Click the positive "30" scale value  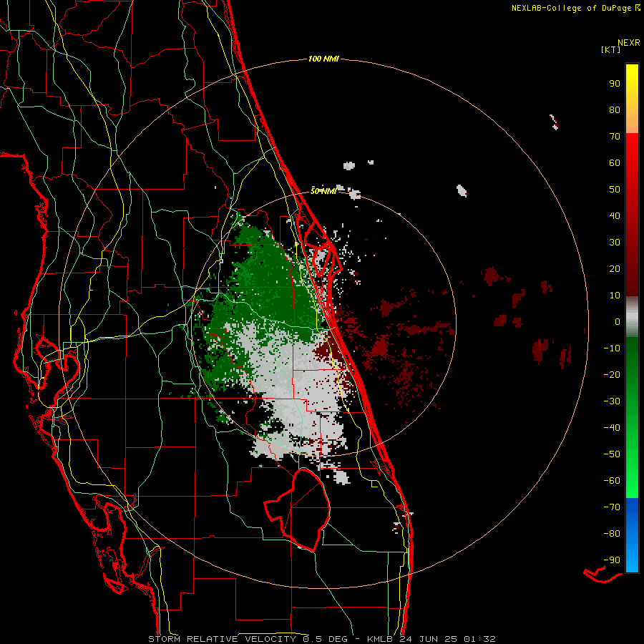tap(615, 243)
